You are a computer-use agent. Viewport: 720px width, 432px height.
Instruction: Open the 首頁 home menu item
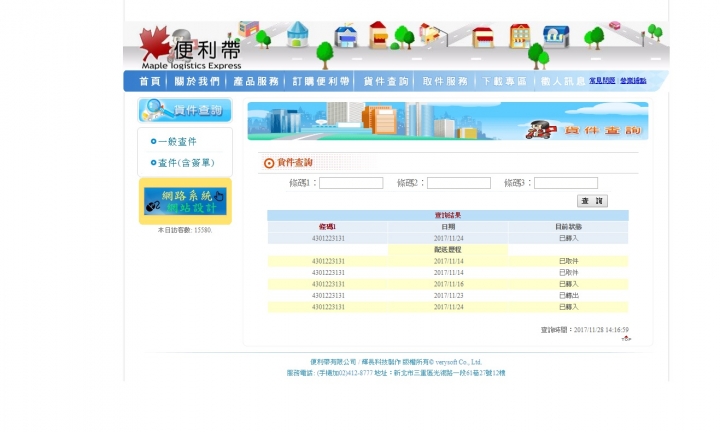[150, 81]
